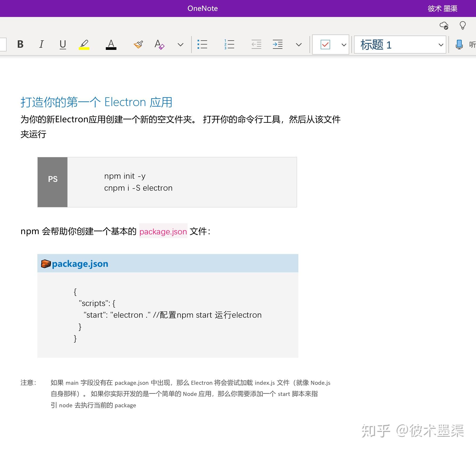
Task: Underline the selected text
Action: pyautogui.click(x=63, y=44)
